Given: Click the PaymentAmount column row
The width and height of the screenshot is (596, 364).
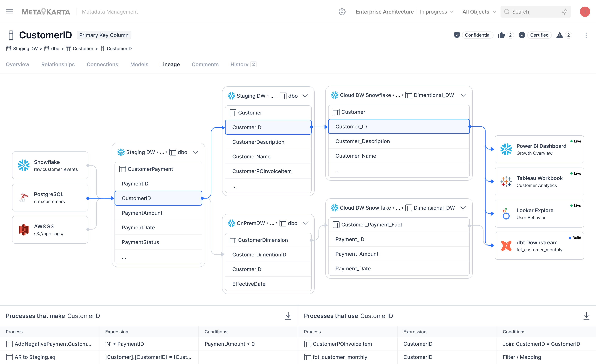Looking at the screenshot, I should pyautogui.click(x=158, y=213).
